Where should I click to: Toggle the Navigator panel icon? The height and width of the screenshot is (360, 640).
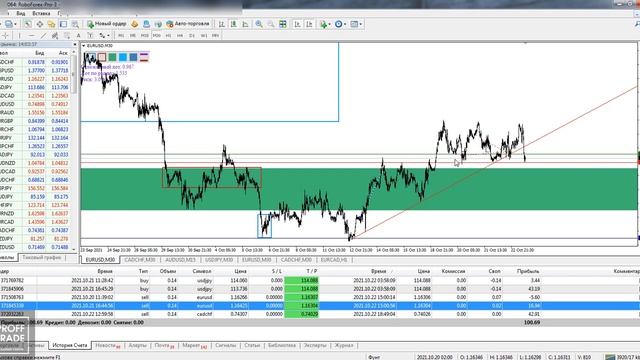coord(51,24)
